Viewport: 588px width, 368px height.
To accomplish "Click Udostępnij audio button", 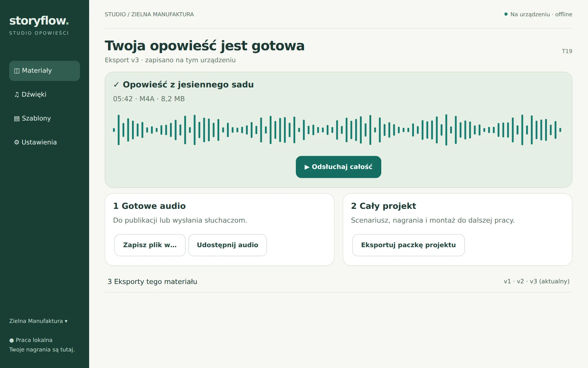I will 228,245.
